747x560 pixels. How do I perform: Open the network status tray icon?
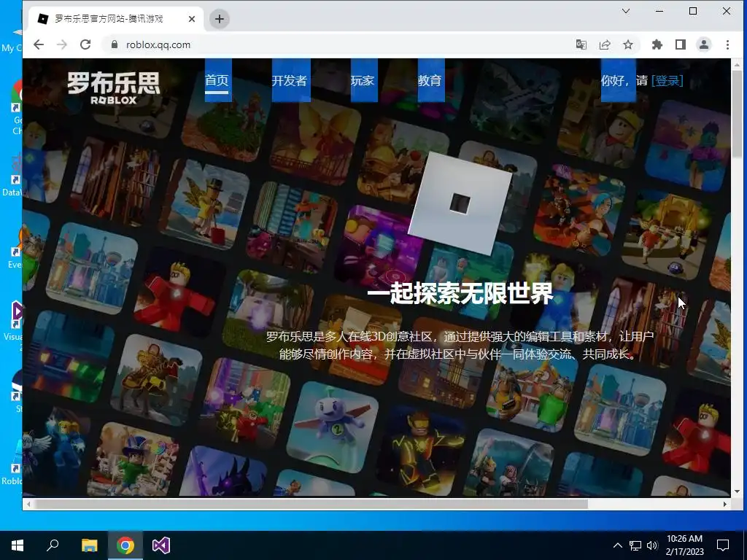(635, 545)
